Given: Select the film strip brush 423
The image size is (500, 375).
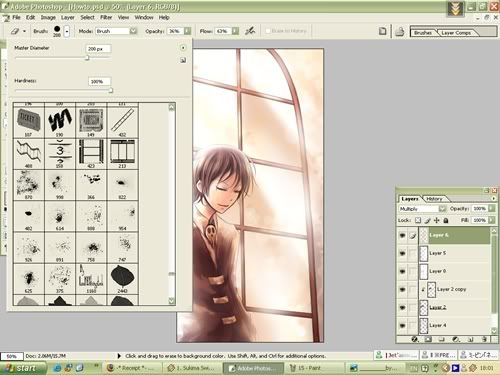Looking at the screenshot, I should [91, 154].
